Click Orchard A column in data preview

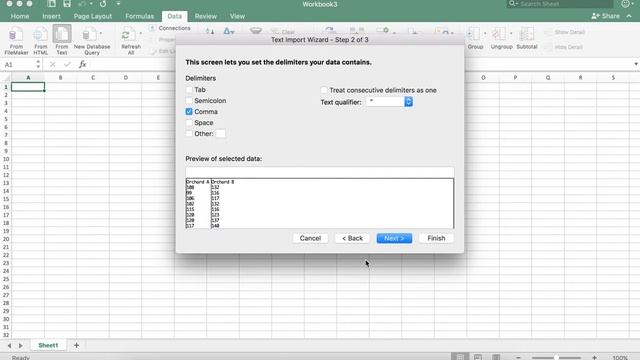pyautogui.click(x=198, y=203)
